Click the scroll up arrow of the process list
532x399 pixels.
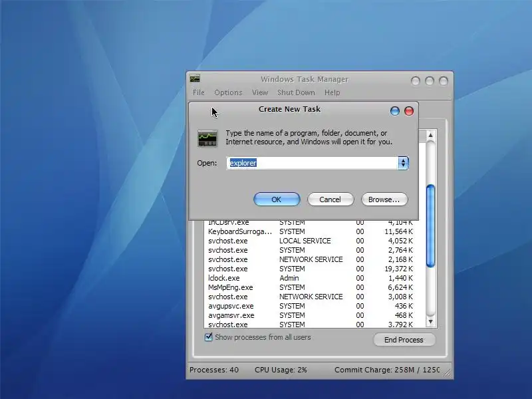click(430, 135)
